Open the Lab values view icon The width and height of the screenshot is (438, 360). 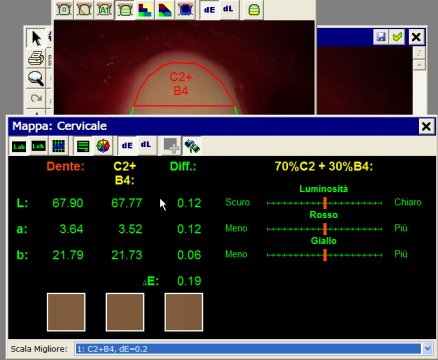(19, 146)
